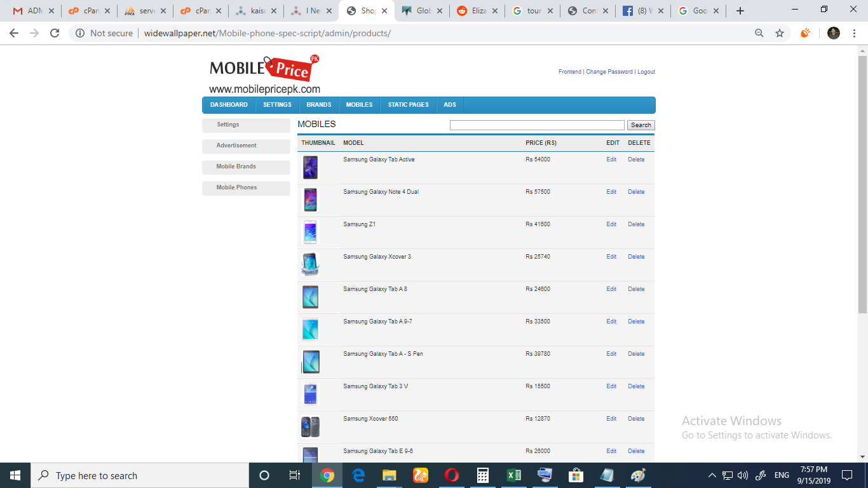Click the Frontend link
This screenshot has height=488, width=868.
[570, 72]
